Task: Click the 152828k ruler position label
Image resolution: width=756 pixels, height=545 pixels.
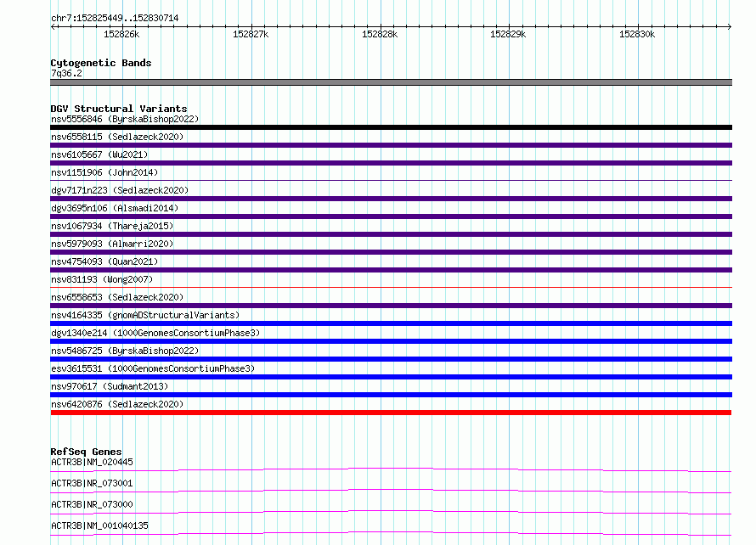Action: pos(380,34)
